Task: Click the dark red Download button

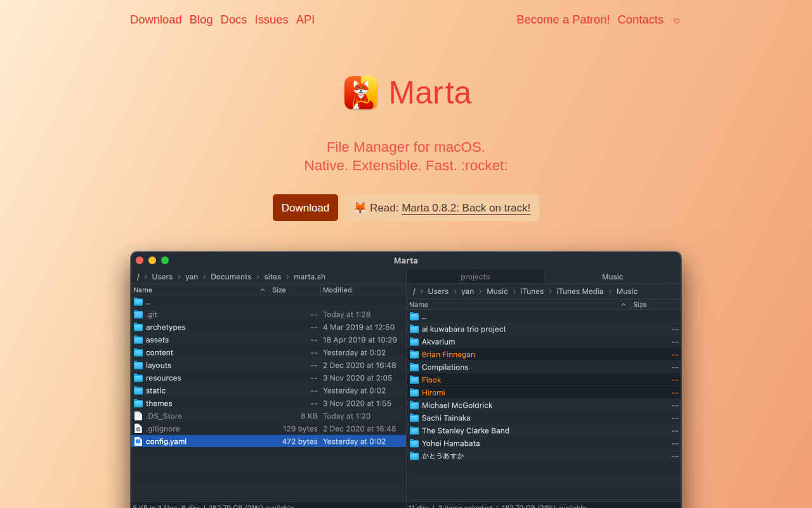Action: [x=305, y=208]
